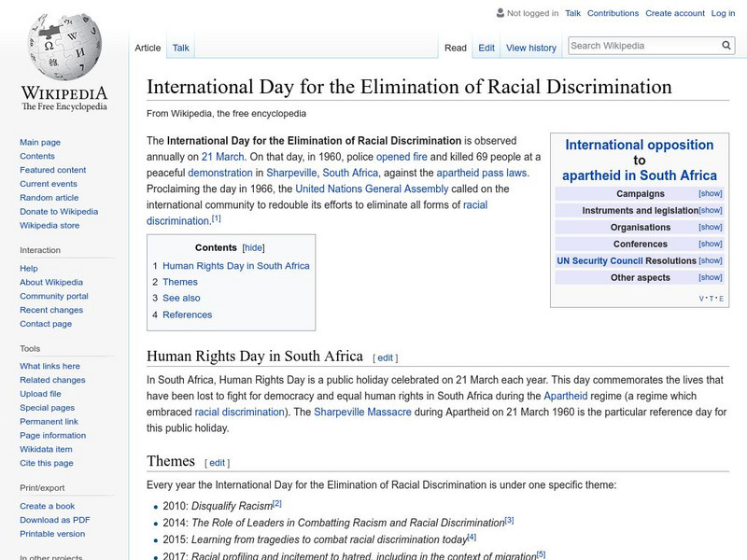The height and width of the screenshot is (560, 747).
Task: Open the Create account link
Action: (674, 13)
